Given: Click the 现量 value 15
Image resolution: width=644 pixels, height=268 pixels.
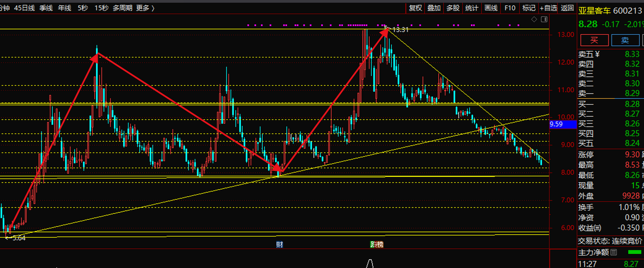Looking at the screenshot, I should 635,185.
